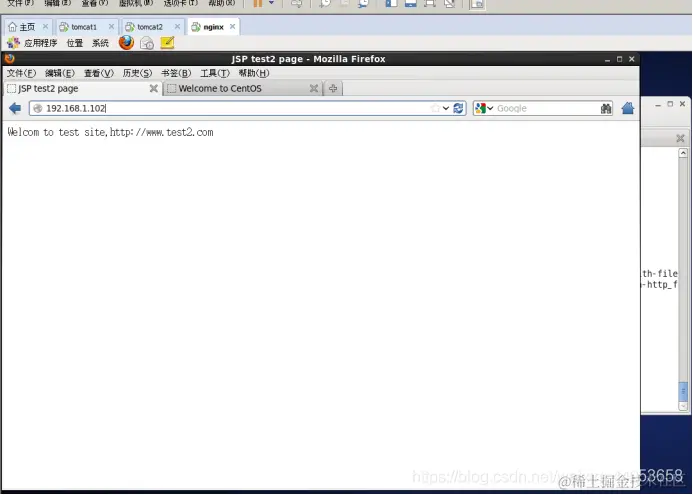693x495 pixels.
Task: Open Firefox 工具(T) tools menu
Action: tap(215, 73)
